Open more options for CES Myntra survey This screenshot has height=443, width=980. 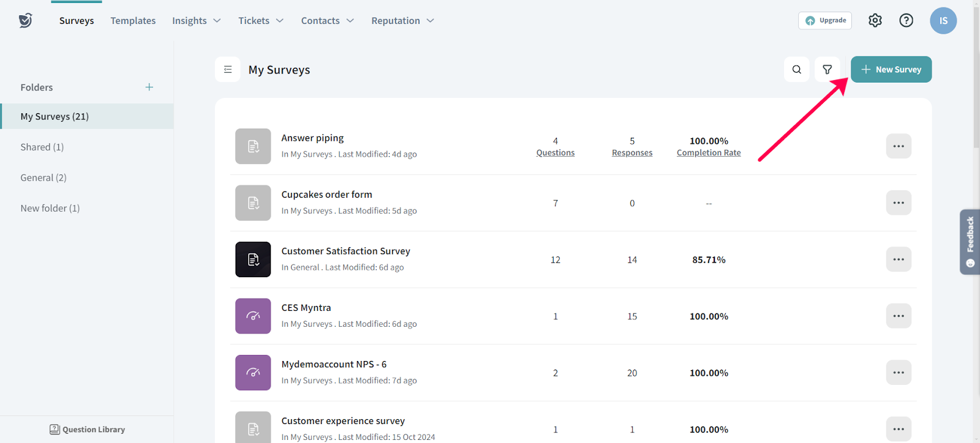(898, 316)
